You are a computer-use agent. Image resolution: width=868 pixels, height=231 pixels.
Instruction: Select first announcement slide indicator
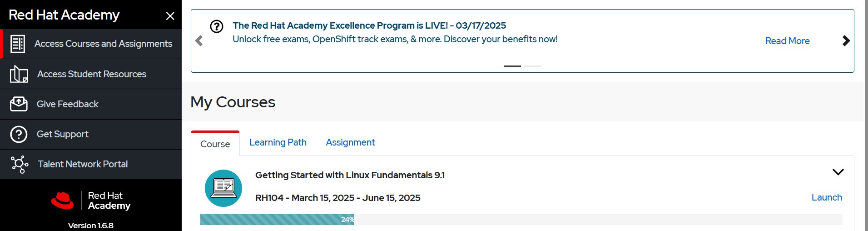[x=512, y=66]
